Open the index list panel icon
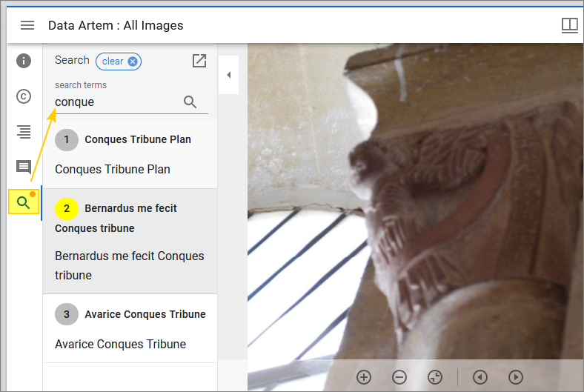 click(24, 132)
